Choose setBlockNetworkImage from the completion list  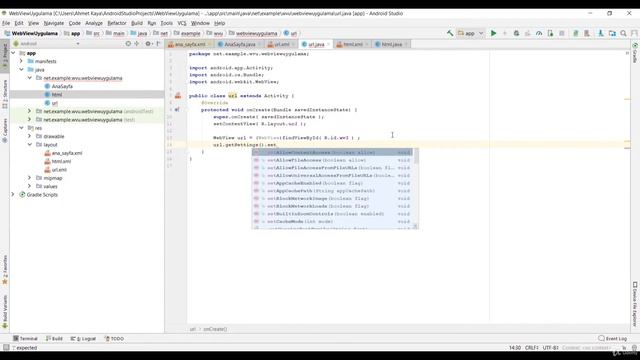click(332, 198)
